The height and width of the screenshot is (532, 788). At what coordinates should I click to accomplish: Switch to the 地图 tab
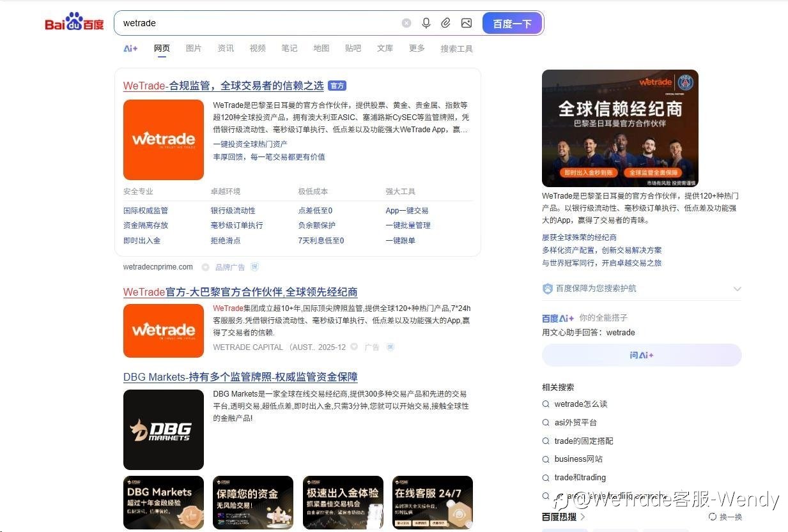coord(321,49)
